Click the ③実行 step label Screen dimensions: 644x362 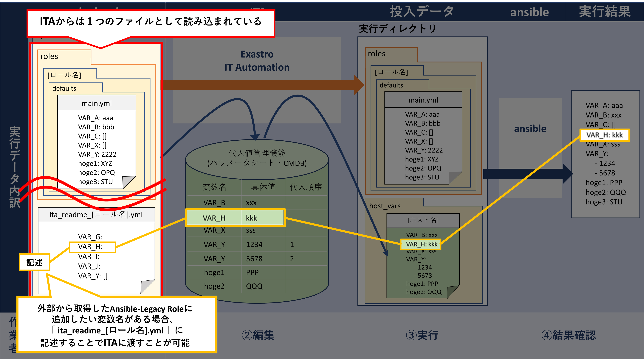click(x=422, y=335)
